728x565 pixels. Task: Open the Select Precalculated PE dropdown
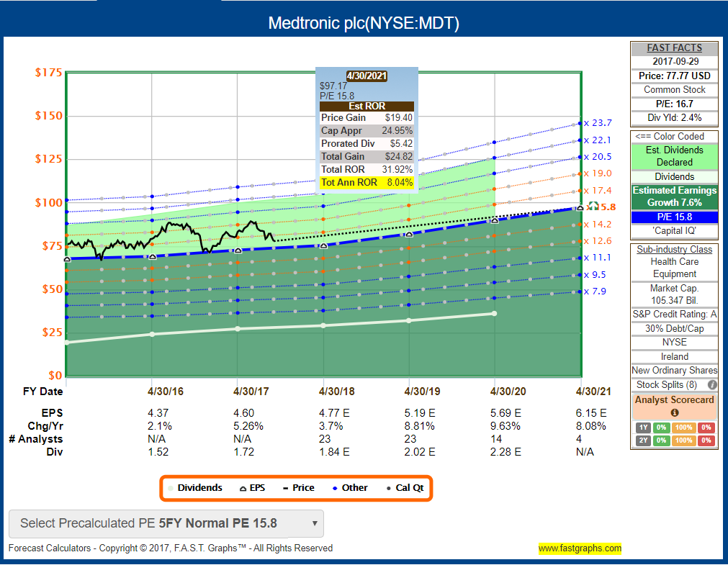pyautogui.click(x=166, y=524)
